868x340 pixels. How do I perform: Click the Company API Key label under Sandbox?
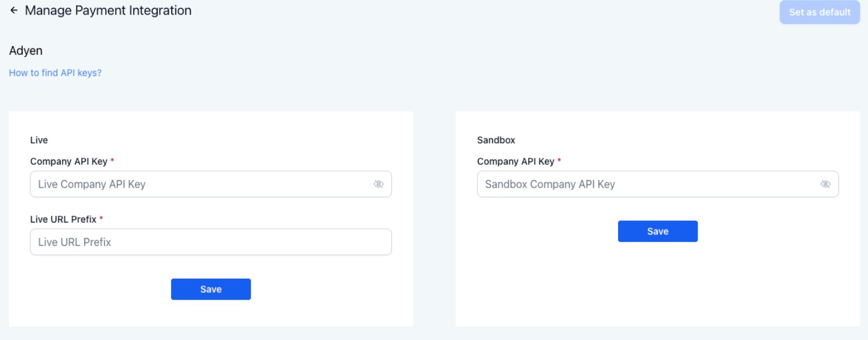click(515, 161)
